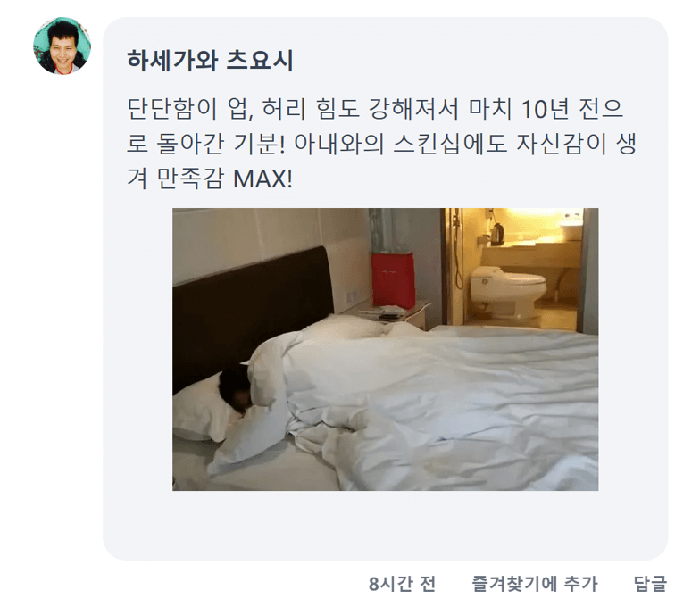Click empty area below photo in bubble
The height and width of the screenshot is (615, 700).
click(x=386, y=525)
